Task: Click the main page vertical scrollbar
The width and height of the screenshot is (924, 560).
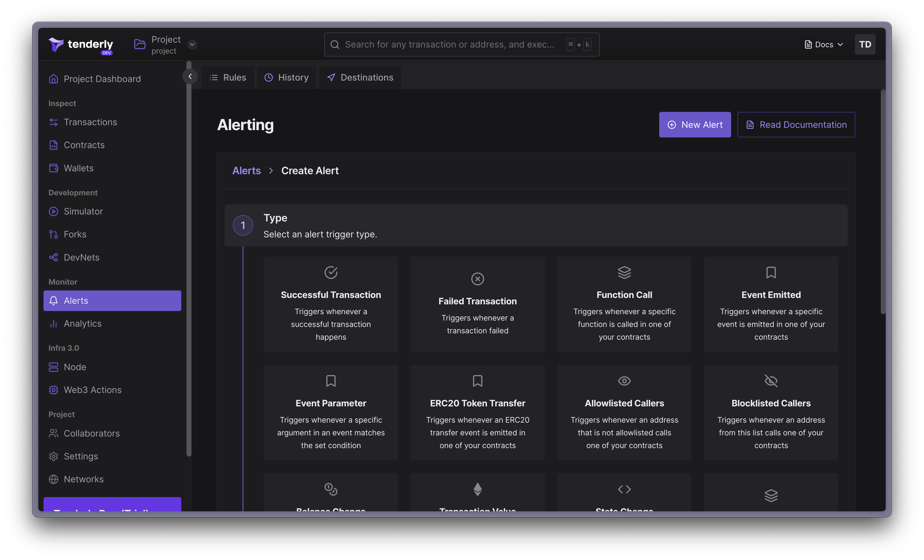Action: click(x=883, y=202)
